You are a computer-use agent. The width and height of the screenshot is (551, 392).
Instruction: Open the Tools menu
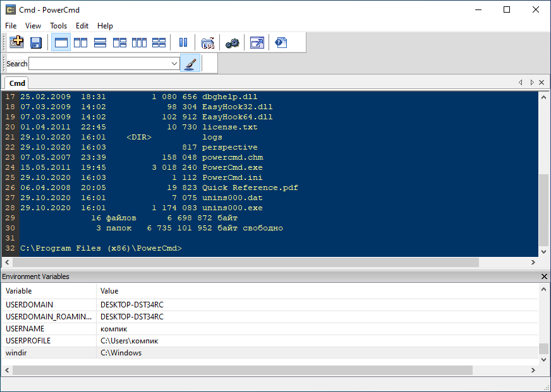(58, 26)
